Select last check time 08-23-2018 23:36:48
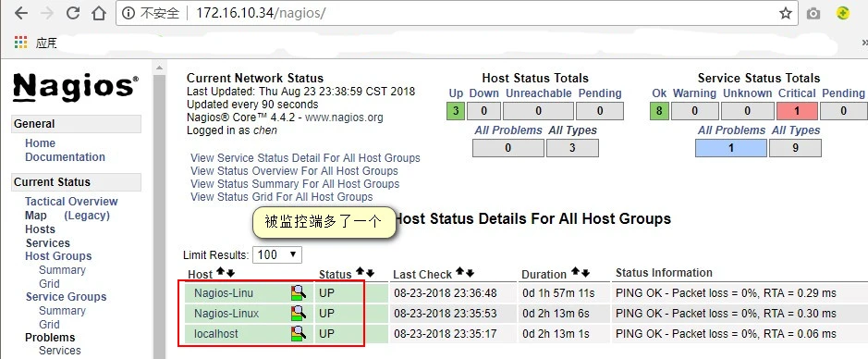Screen dimensions: 868x359 pos(445,293)
